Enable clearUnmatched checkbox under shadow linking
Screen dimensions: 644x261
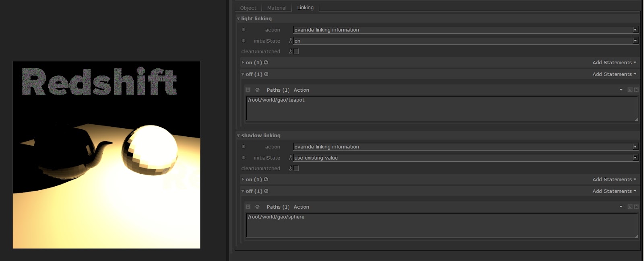click(296, 169)
